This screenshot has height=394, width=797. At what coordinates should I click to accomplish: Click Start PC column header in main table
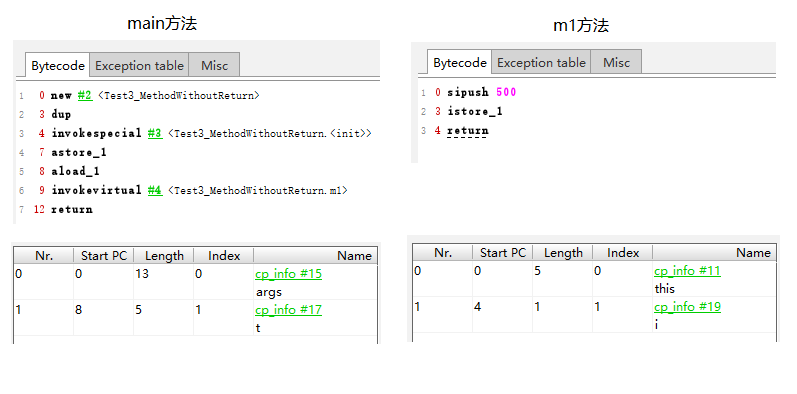tap(104, 255)
